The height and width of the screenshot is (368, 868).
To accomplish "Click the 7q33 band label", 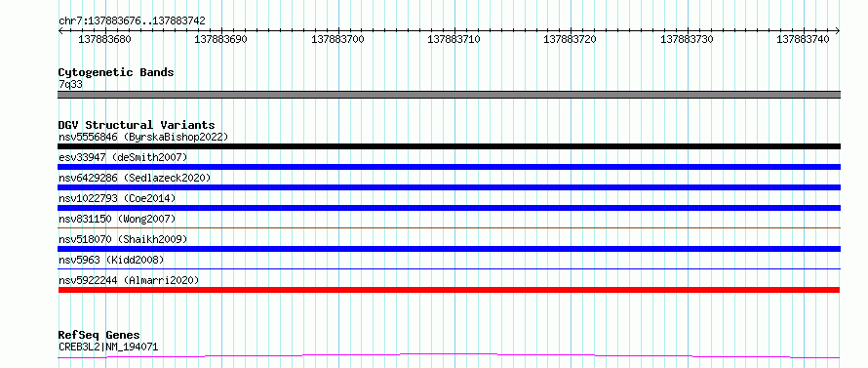I will [70, 84].
